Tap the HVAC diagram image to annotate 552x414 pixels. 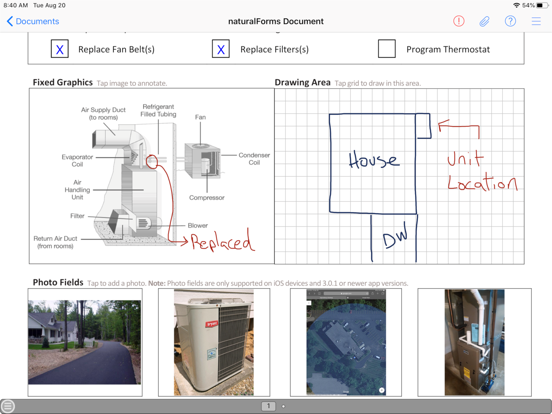[152, 176]
